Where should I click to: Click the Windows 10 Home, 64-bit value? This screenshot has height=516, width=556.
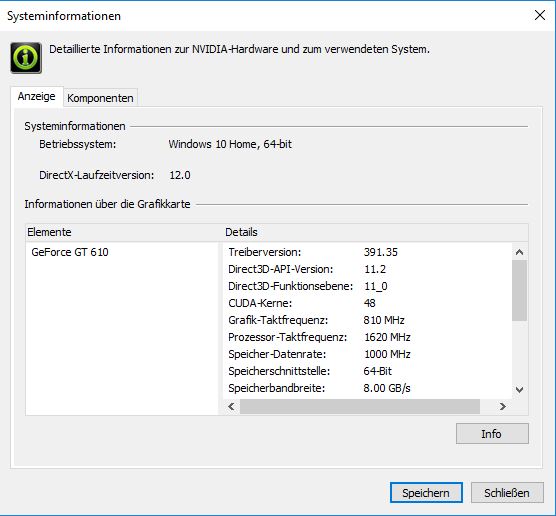(230, 144)
